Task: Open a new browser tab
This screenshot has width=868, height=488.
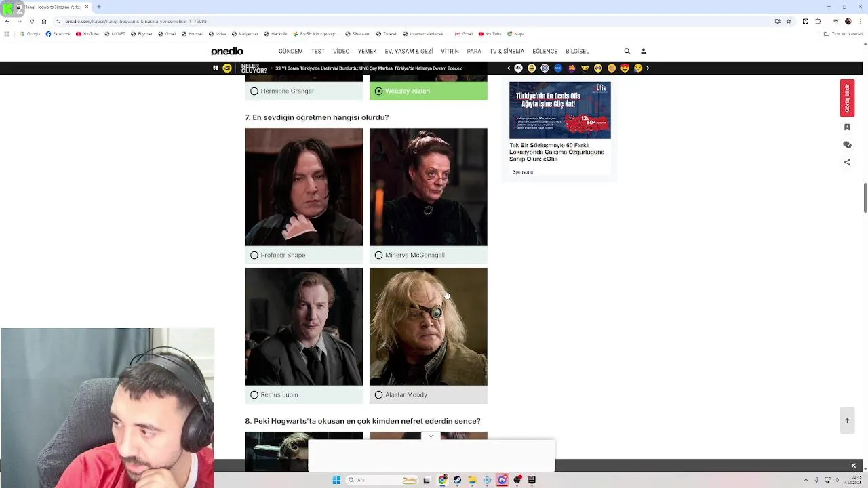Action: [x=99, y=7]
